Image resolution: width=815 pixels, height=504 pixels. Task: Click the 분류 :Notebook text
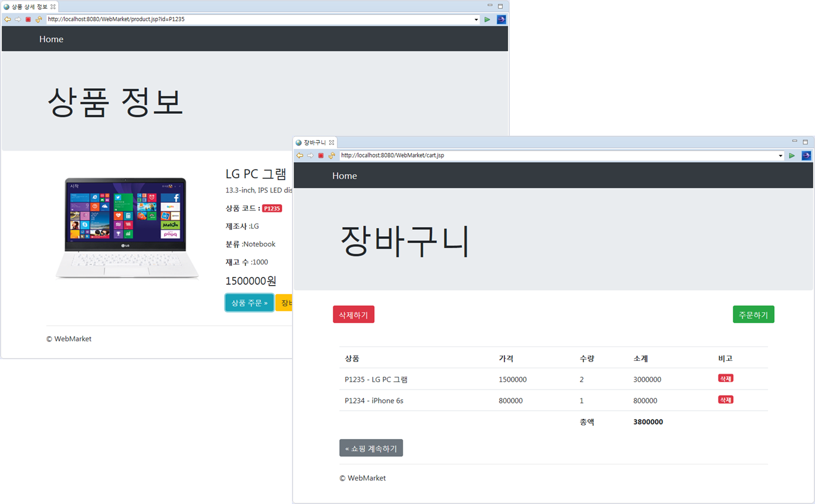click(250, 244)
